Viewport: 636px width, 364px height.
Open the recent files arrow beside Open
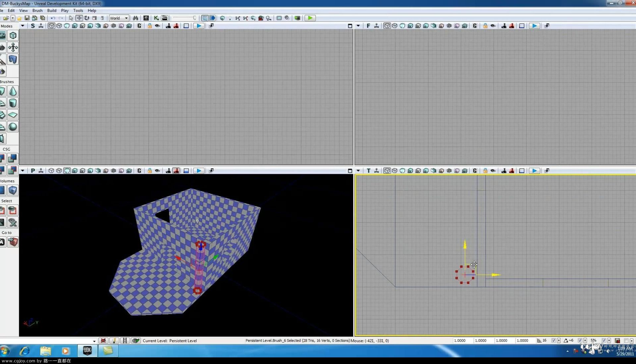[13, 18]
